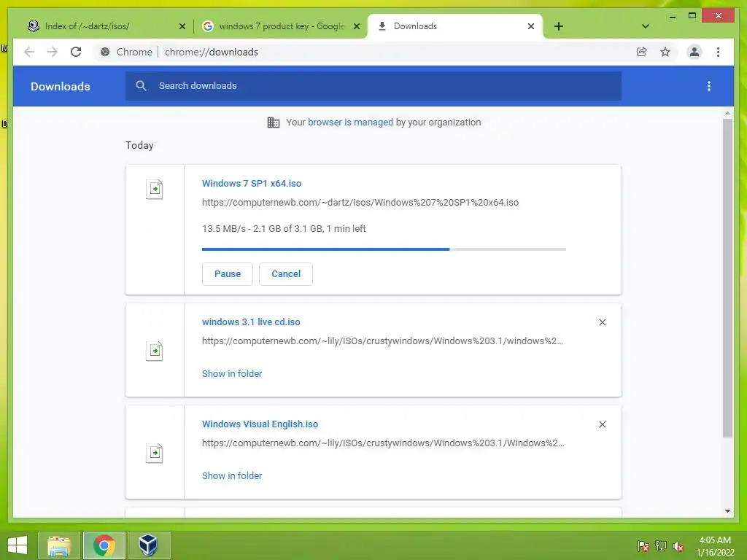The width and height of the screenshot is (747, 560).
Task: Open File Explorer from the taskbar
Action: pyautogui.click(x=58, y=545)
